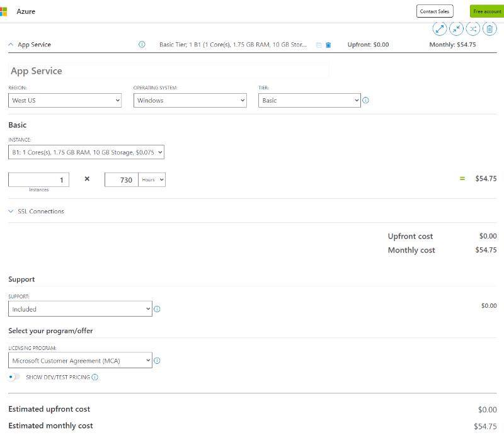Open the Support plan dropdown
This screenshot has height=440, width=504.
click(80, 309)
